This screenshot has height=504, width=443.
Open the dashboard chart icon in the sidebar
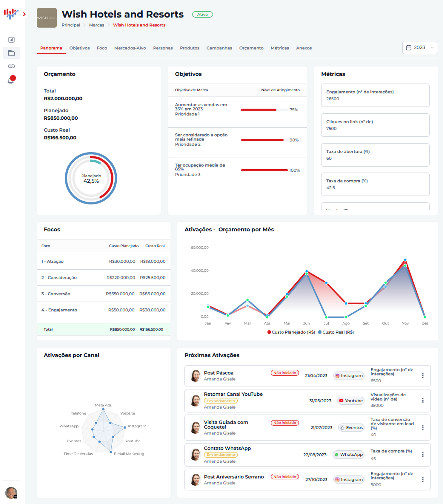point(11,40)
